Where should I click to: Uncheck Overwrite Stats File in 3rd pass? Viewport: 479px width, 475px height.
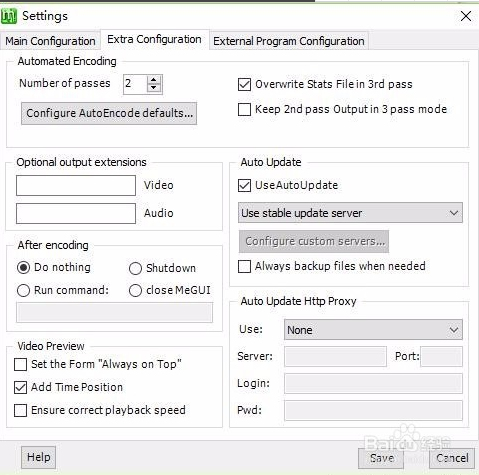pos(244,84)
